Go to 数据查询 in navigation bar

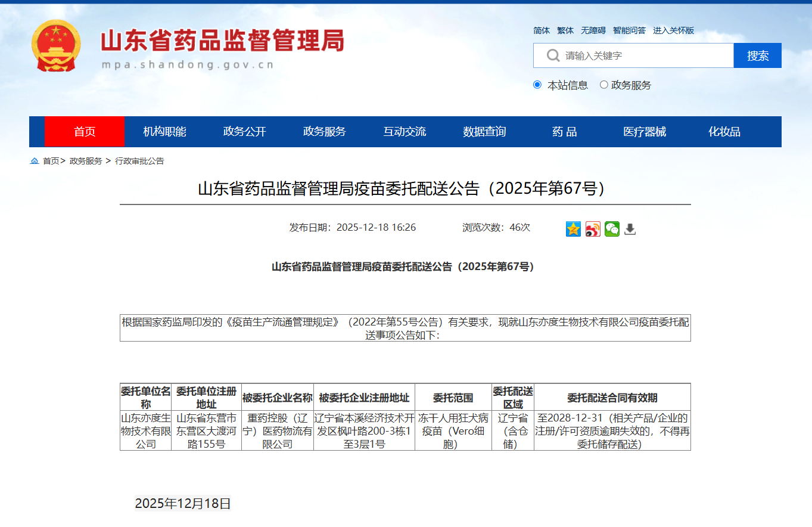pyautogui.click(x=484, y=132)
